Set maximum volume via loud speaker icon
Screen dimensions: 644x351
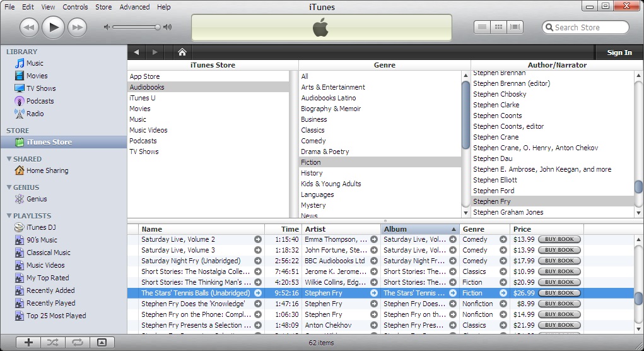point(167,27)
